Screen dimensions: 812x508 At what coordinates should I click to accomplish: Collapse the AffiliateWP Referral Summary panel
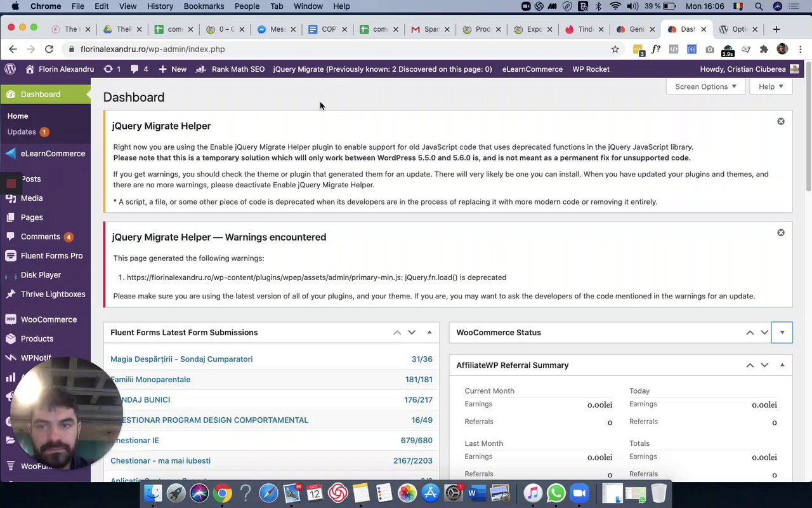pyautogui.click(x=782, y=365)
